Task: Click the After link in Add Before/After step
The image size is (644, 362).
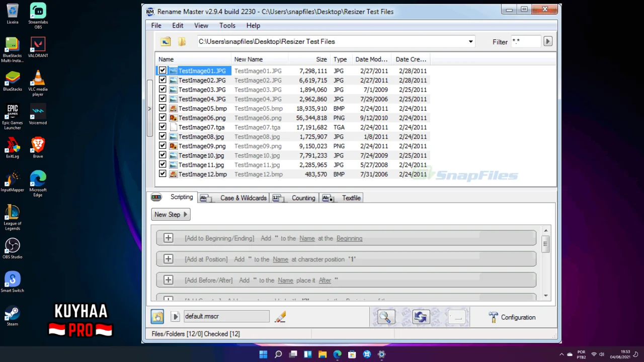Action: point(325,280)
